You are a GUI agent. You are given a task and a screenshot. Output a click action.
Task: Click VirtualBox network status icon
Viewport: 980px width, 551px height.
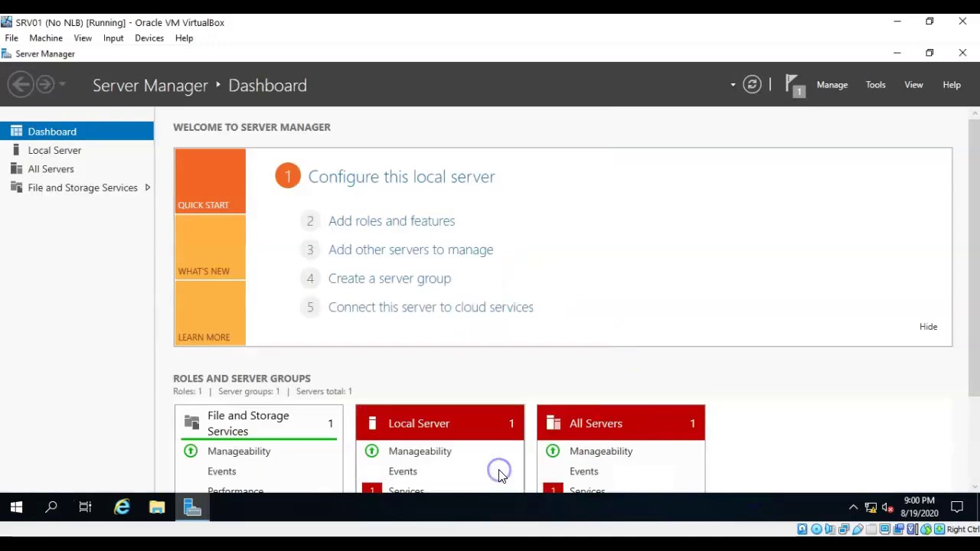844,530
